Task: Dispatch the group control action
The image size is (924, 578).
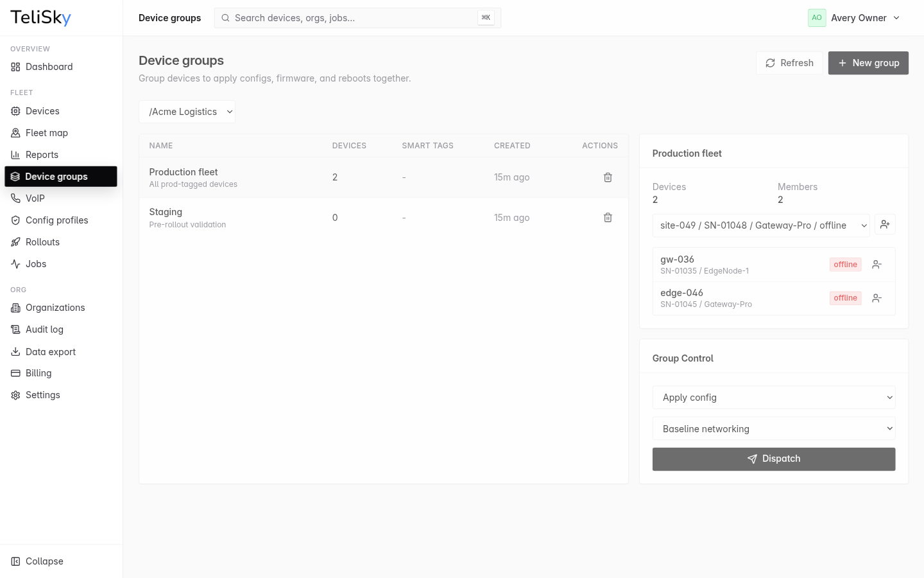Action: click(x=774, y=459)
